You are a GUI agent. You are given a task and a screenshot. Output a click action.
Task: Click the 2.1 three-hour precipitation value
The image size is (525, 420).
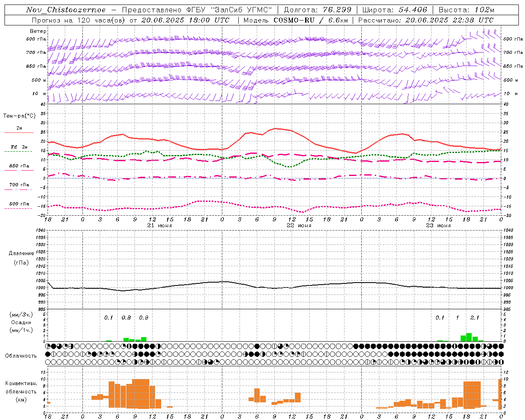click(x=475, y=318)
